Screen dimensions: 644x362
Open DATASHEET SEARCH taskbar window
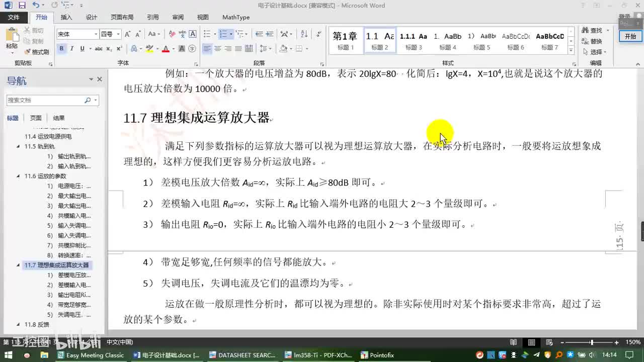[x=242, y=355]
